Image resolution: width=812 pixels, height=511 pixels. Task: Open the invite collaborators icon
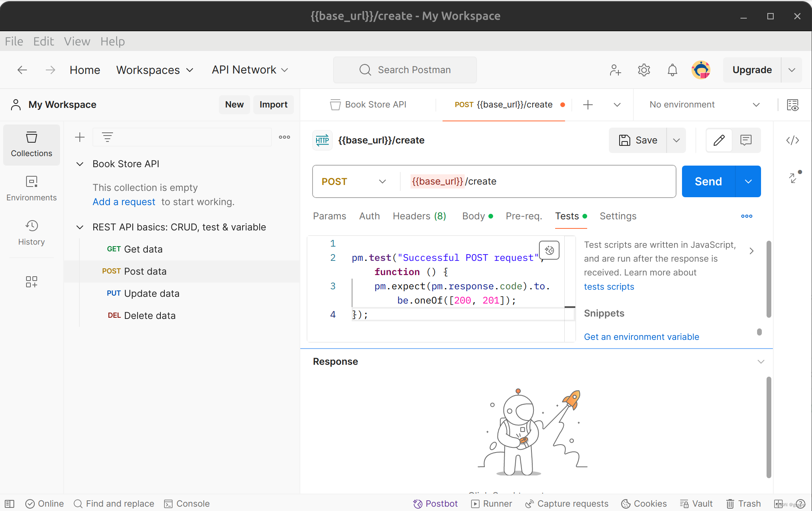615,70
